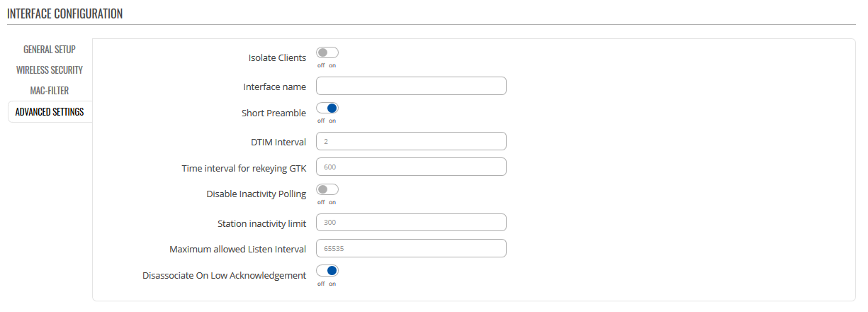Open the General Setup tab
868x312 pixels.
pos(50,50)
